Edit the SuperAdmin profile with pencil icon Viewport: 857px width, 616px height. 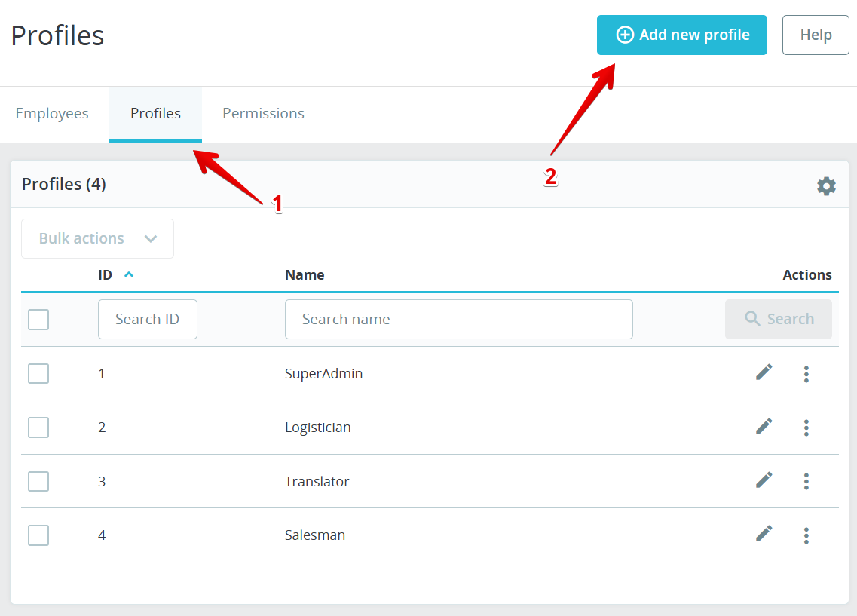click(764, 372)
